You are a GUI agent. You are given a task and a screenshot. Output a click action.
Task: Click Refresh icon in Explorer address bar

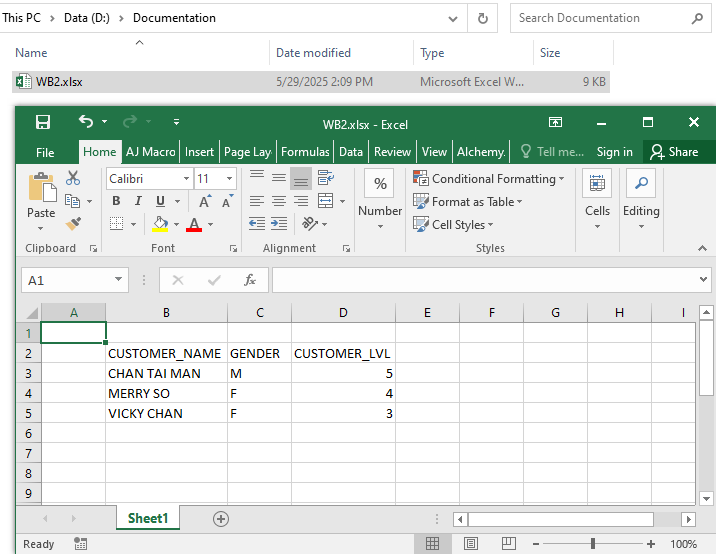[483, 19]
